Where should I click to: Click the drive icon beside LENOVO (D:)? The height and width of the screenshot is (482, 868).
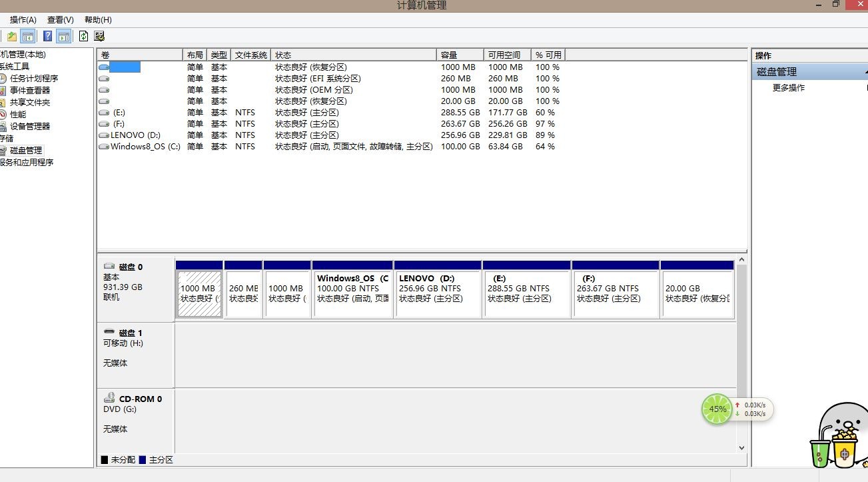click(104, 135)
